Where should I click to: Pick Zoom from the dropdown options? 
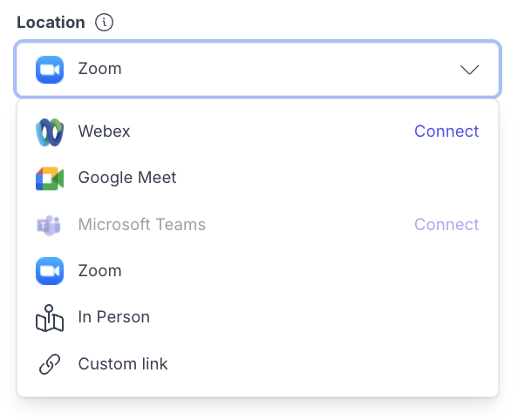(x=257, y=271)
